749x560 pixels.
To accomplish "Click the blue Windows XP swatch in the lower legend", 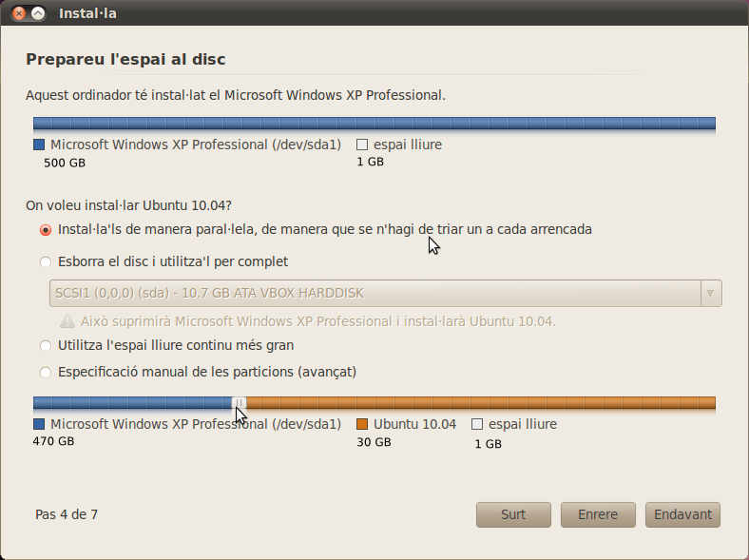I will [x=39, y=424].
